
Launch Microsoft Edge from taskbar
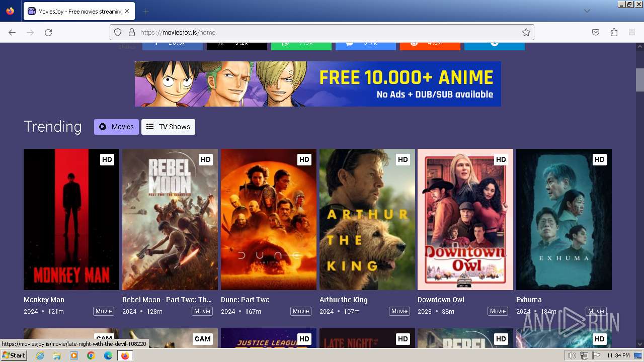pyautogui.click(x=108, y=355)
